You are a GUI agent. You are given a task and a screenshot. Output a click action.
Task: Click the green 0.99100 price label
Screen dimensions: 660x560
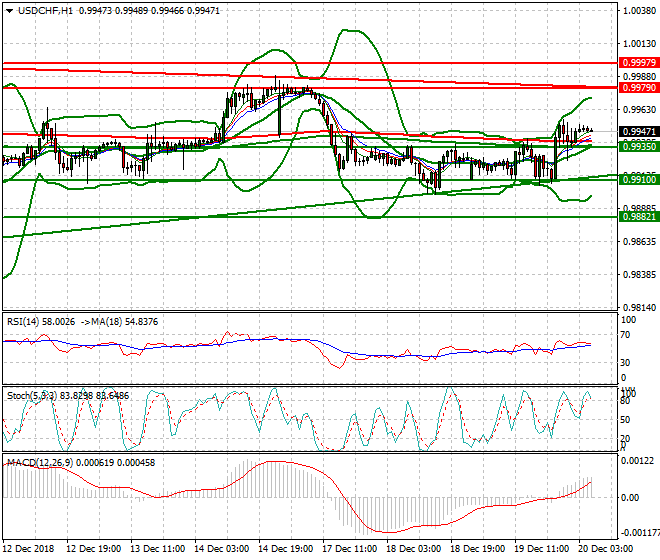click(x=639, y=180)
